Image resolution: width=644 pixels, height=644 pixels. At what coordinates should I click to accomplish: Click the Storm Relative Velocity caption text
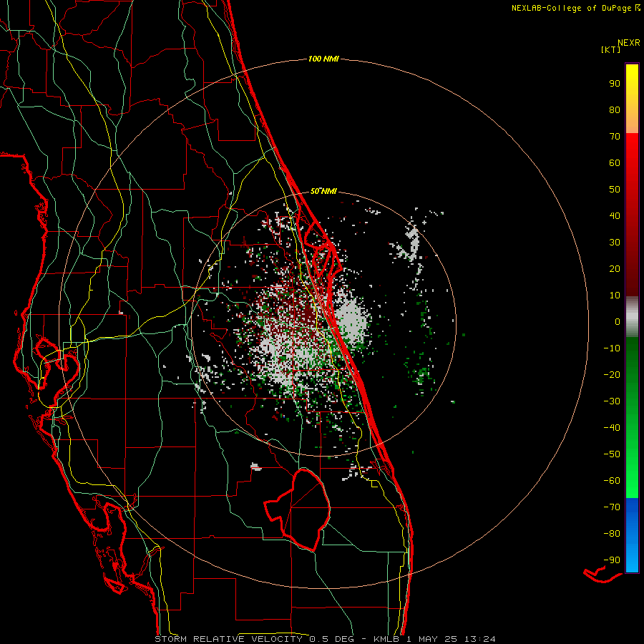[325, 639]
